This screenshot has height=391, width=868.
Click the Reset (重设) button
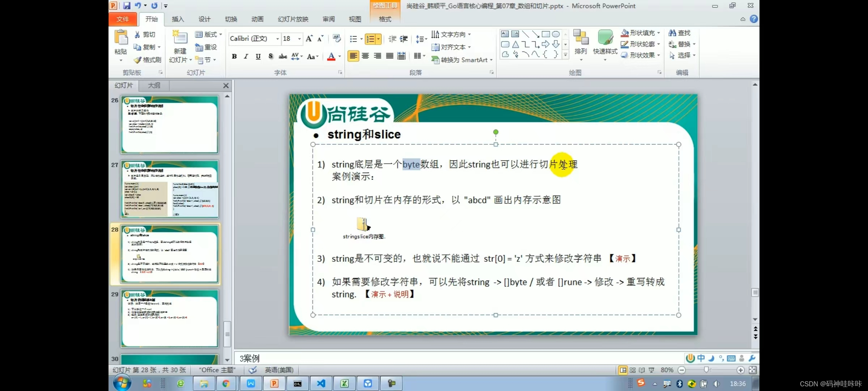click(x=206, y=47)
